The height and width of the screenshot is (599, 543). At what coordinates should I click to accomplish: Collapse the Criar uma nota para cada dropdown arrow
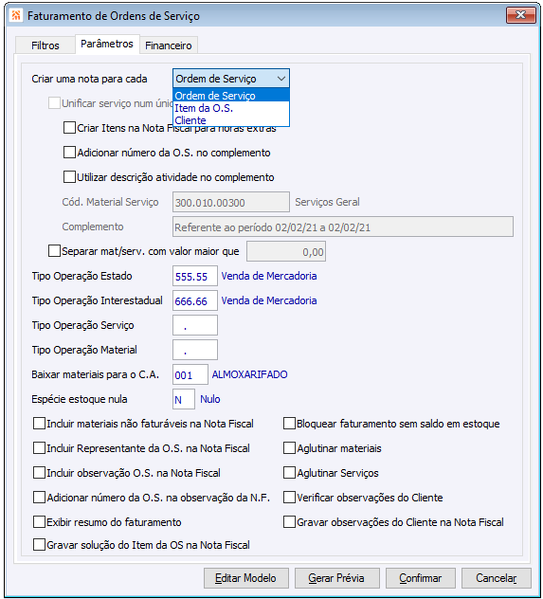pyautogui.click(x=281, y=79)
